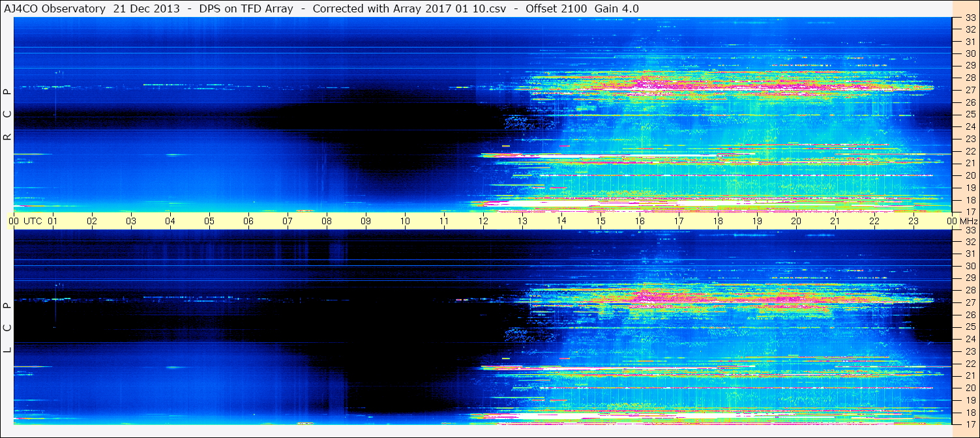Select the 29 MHz tick in RCP panel

[970, 65]
